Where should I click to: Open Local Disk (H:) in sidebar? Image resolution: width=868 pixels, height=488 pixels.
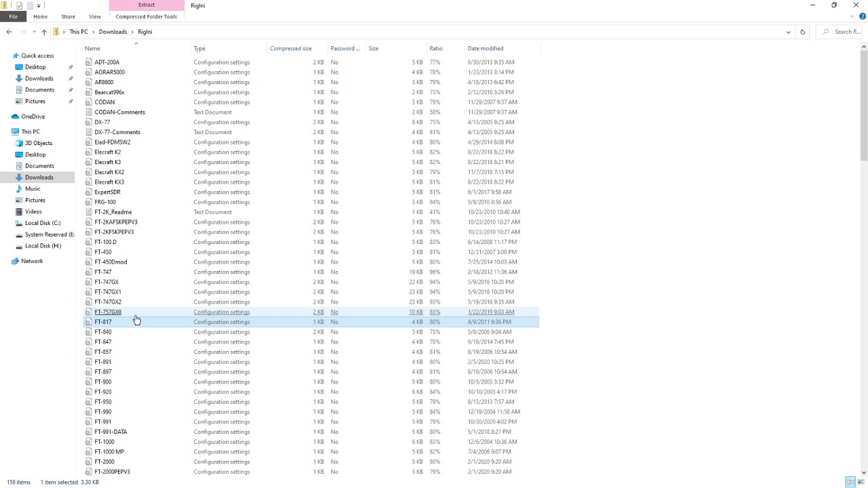(43, 246)
